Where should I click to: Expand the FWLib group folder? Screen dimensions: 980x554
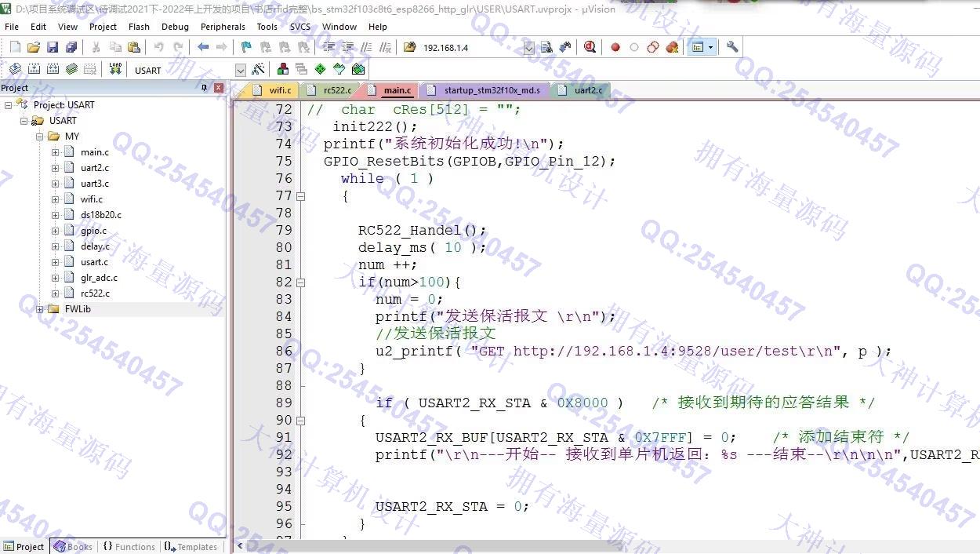39,309
